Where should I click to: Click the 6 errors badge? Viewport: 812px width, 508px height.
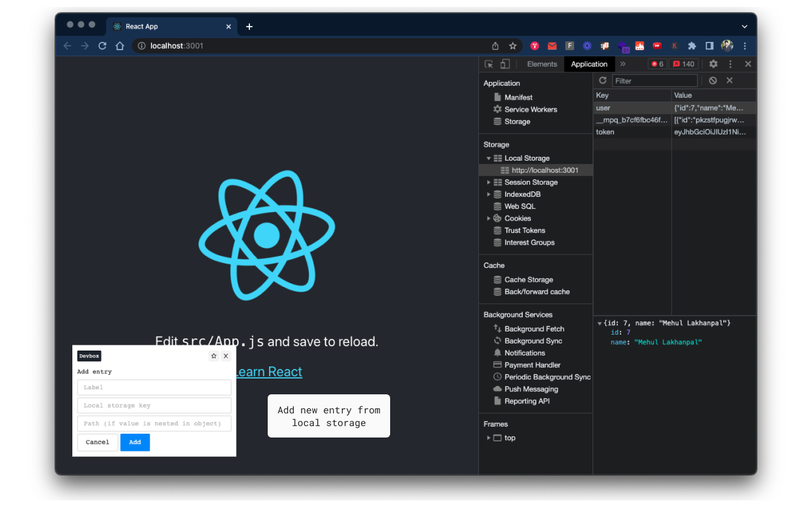click(657, 64)
